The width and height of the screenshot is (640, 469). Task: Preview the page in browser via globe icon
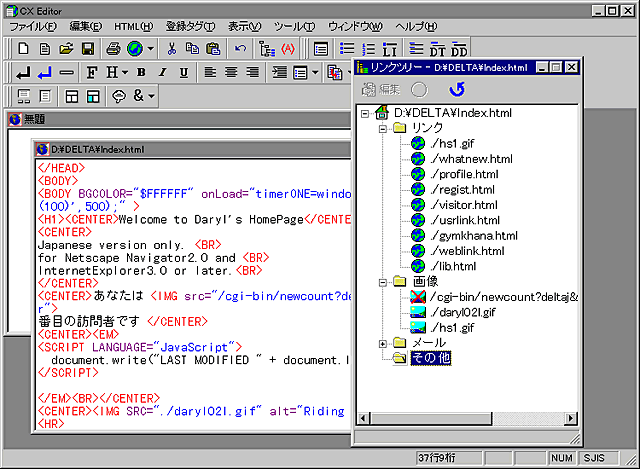pos(135,49)
